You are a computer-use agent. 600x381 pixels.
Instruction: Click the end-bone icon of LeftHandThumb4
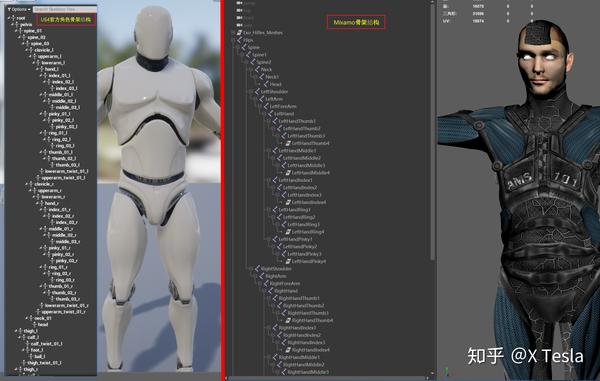click(x=289, y=143)
